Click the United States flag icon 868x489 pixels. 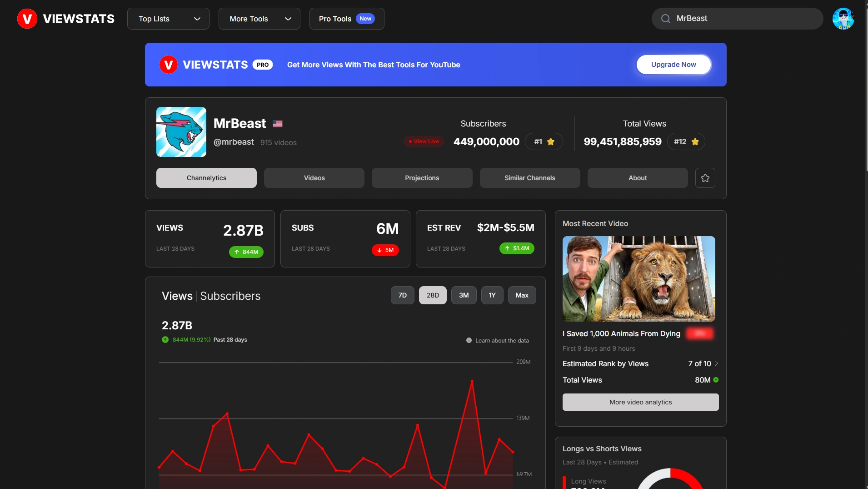[278, 124]
